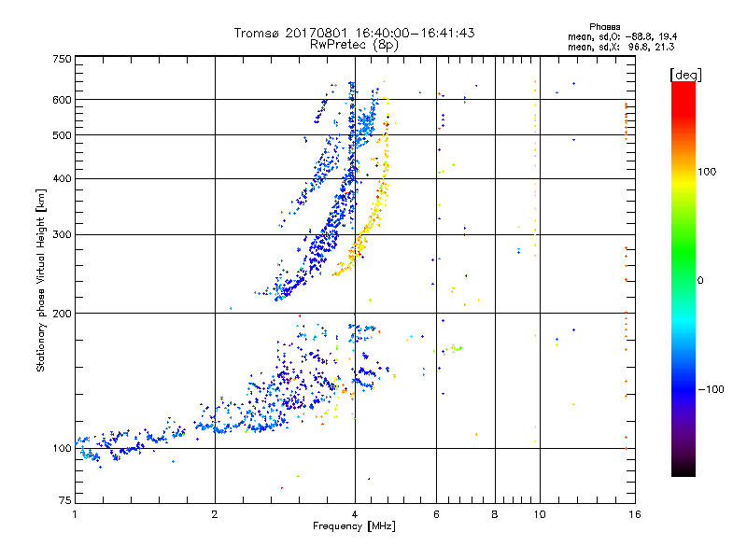Click the '[deg]' colorbar unit label
Image resolution: width=747 pixels, height=560 pixels.
[685, 75]
